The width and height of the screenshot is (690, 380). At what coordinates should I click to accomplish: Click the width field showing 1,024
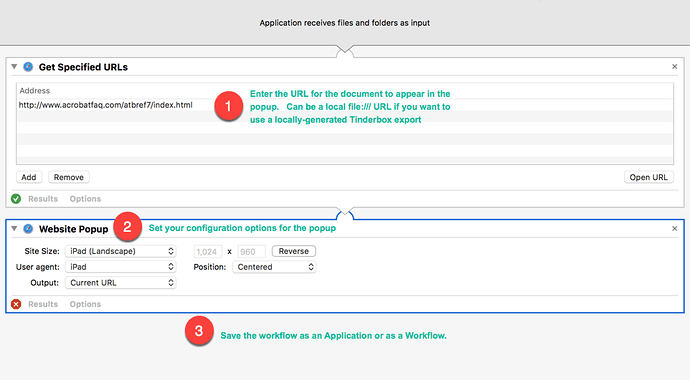pos(208,252)
